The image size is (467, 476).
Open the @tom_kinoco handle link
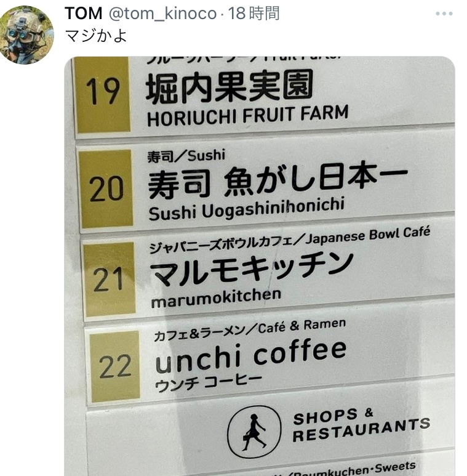click(162, 14)
